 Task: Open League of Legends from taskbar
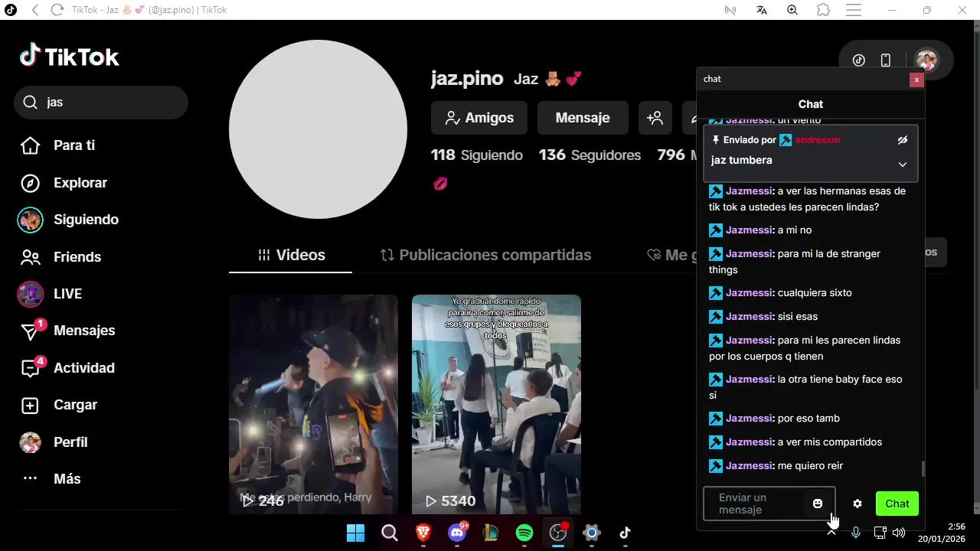pyautogui.click(x=491, y=533)
